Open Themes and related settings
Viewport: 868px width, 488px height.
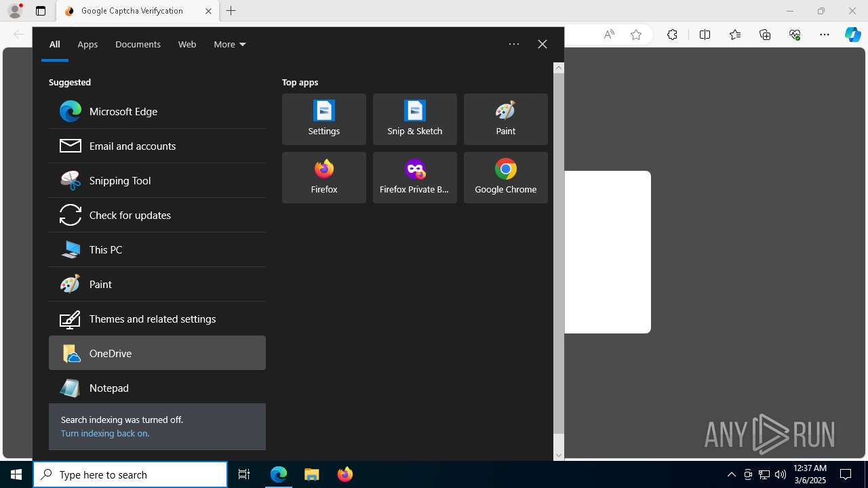click(x=157, y=319)
